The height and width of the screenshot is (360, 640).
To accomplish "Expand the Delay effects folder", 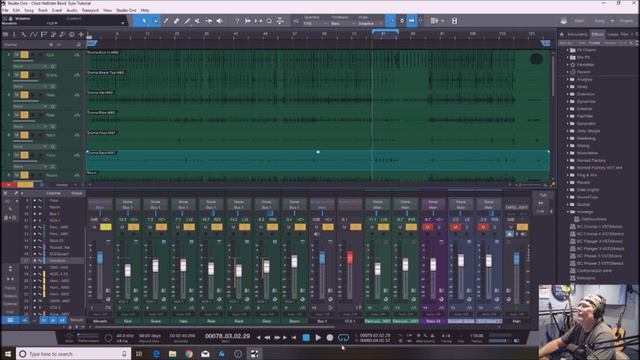I will coord(568,87).
